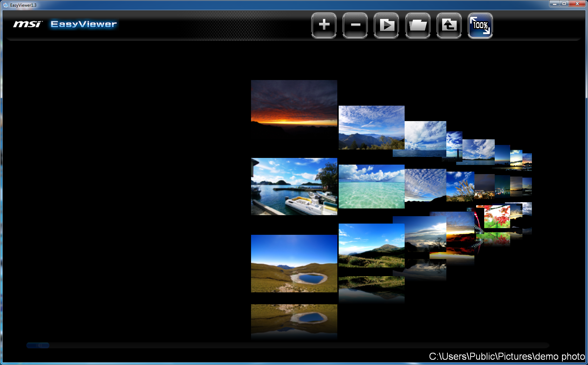The image size is (588, 365).
Task: Open the red maple leaves thumbnail
Action: coord(497,217)
